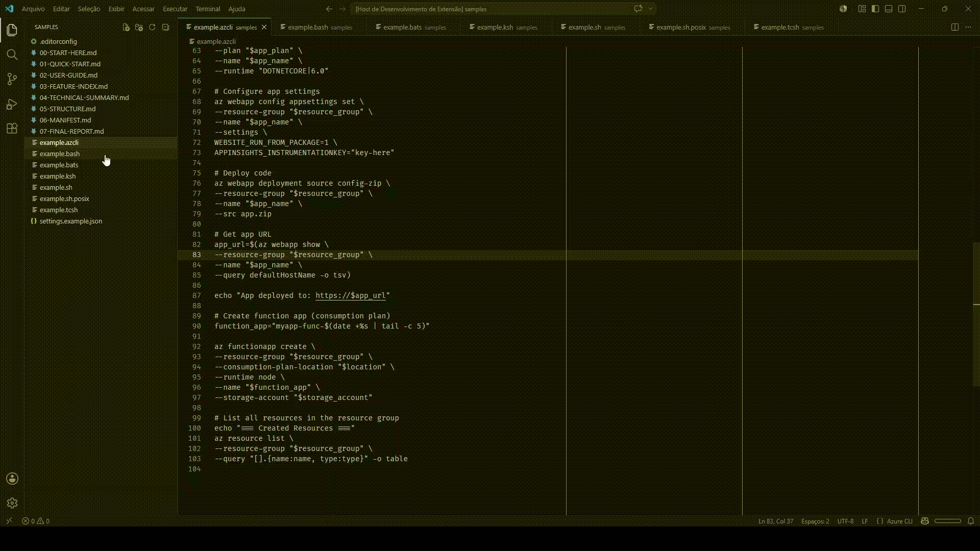Click the VS Code logo icon
The width and height of the screenshot is (980, 551).
click(x=9, y=9)
